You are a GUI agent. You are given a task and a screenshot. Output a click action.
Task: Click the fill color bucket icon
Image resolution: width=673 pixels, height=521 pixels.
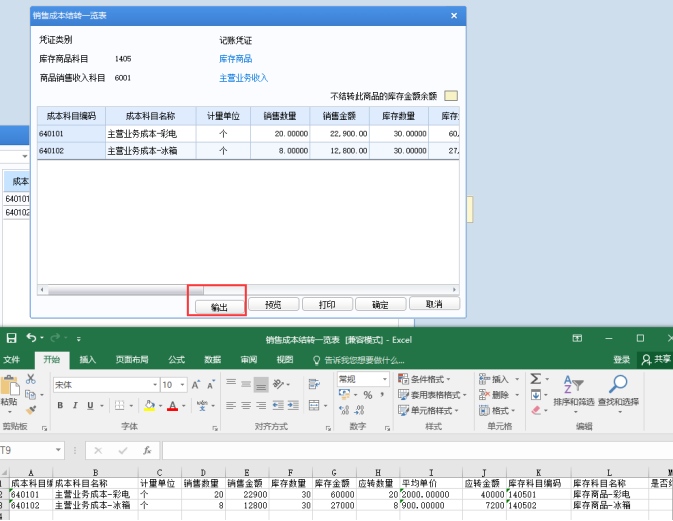tap(149, 406)
